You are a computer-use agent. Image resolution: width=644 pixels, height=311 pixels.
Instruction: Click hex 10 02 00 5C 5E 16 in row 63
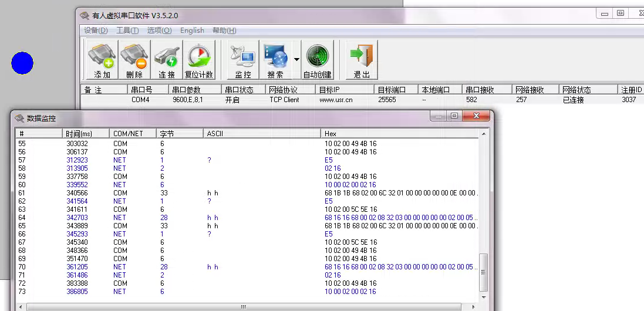coord(350,209)
